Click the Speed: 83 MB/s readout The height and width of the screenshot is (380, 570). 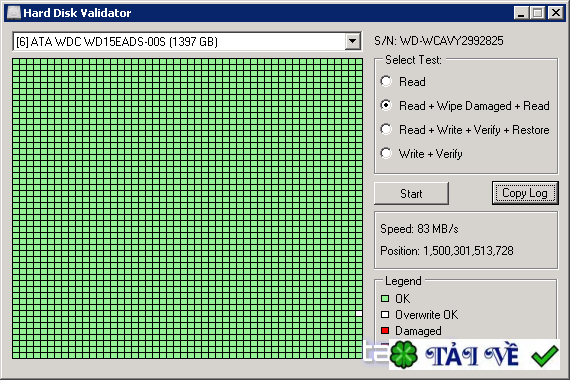pyautogui.click(x=419, y=229)
